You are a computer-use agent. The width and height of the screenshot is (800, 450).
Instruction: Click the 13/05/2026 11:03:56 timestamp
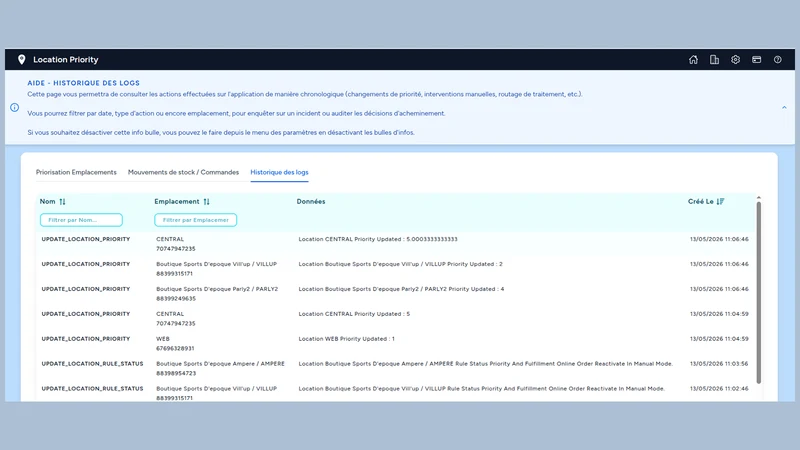[719, 364]
